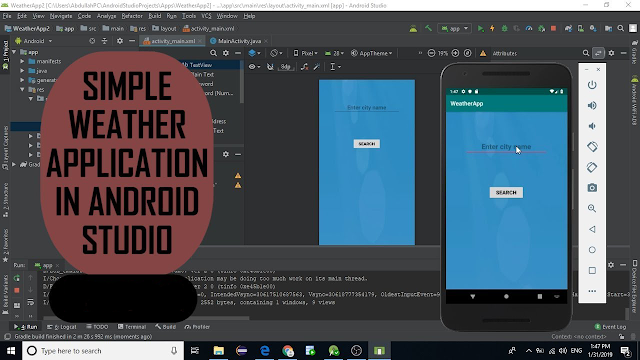The height and width of the screenshot is (360, 640).
Task: Toggle attributes panel view switch icon
Action: pos(598,53)
